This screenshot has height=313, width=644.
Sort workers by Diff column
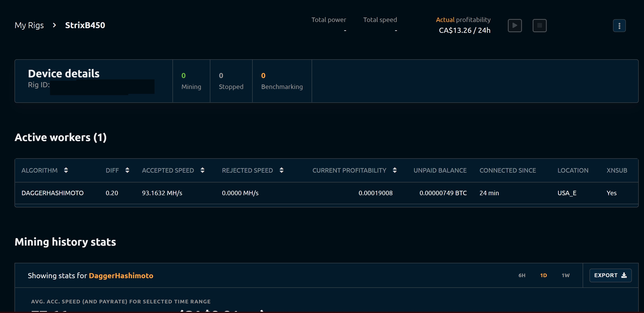pyautogui.click(x=127, y=170)
